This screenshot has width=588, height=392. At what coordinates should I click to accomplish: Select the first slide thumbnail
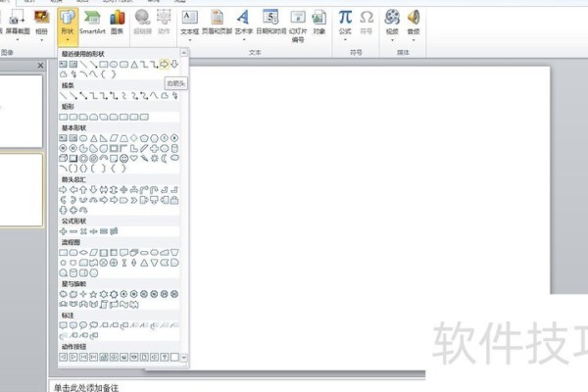21,112
